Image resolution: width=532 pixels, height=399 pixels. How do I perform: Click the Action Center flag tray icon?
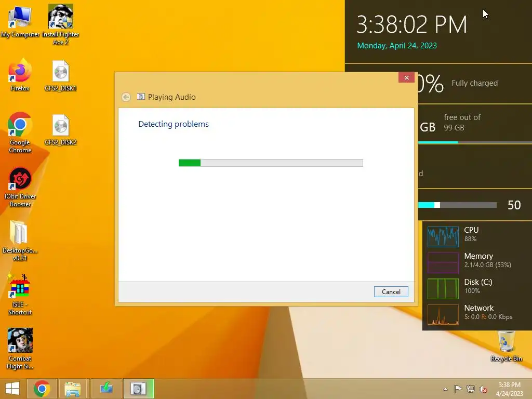tap(458, 389)
